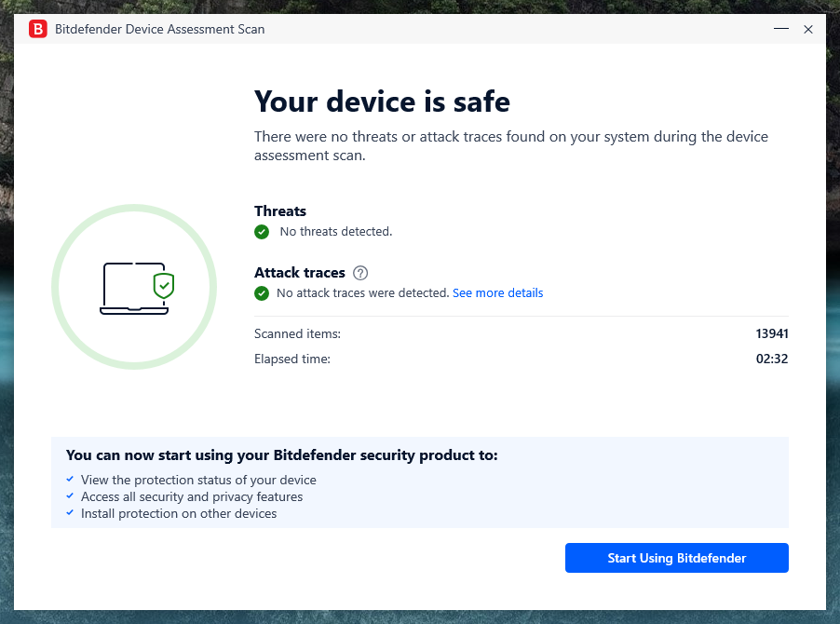Select the Threats section heading
Screen dimensions: 840x624
[x=280, y=211]
